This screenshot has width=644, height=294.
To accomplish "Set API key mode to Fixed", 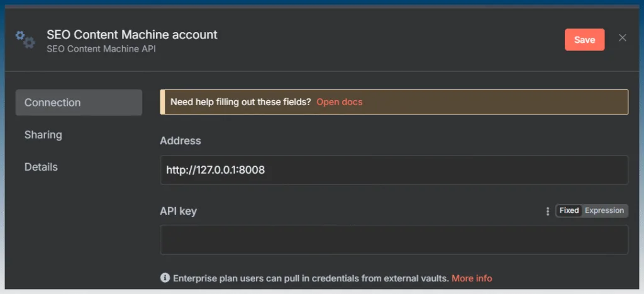I will [569, 210].
